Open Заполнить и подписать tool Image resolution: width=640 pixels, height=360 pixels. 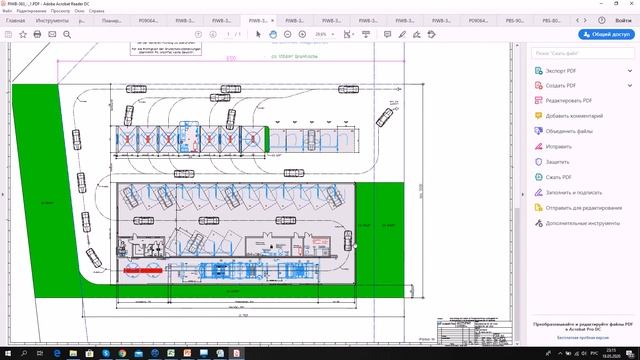569,193
